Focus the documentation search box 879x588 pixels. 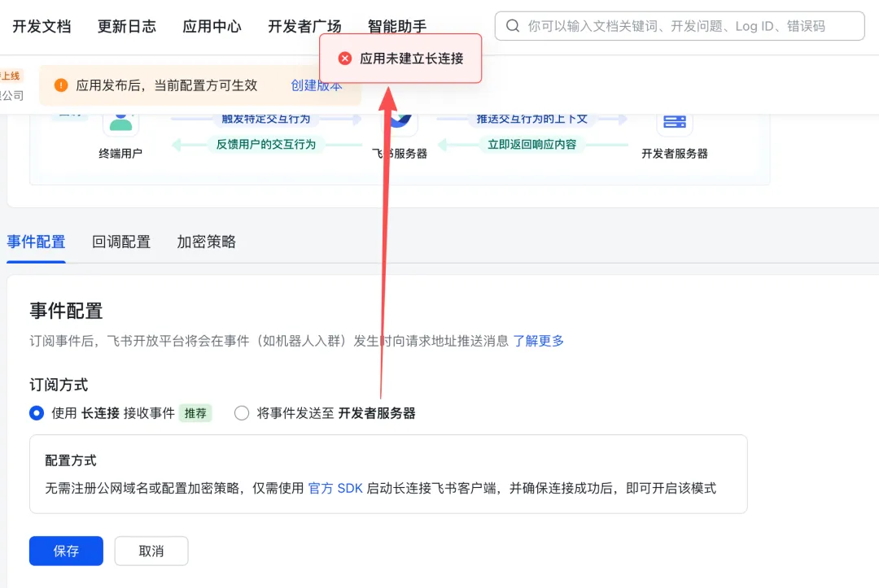coord(680,26)
